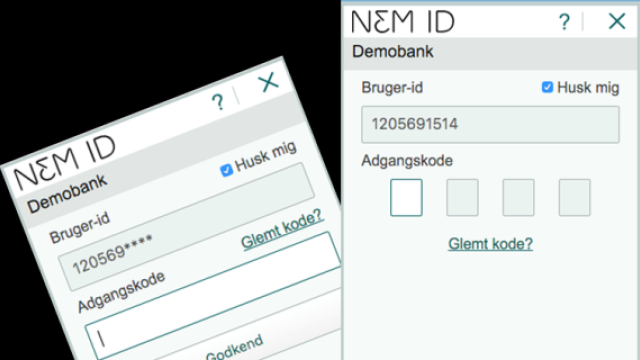Select the first Adgangskode digit box
The width and height of the screenshot is (640, 360).
click(x=406, y=198)
